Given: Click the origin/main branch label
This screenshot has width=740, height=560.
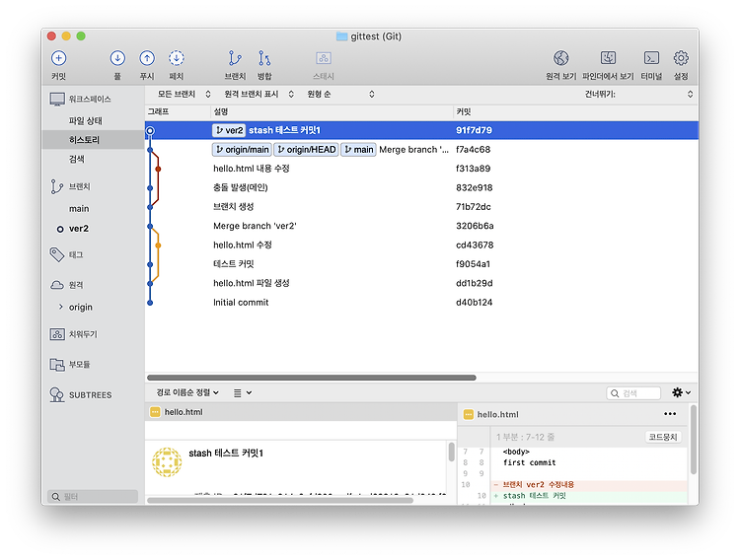Looking at the screenshot, I should tap(242, 150).
